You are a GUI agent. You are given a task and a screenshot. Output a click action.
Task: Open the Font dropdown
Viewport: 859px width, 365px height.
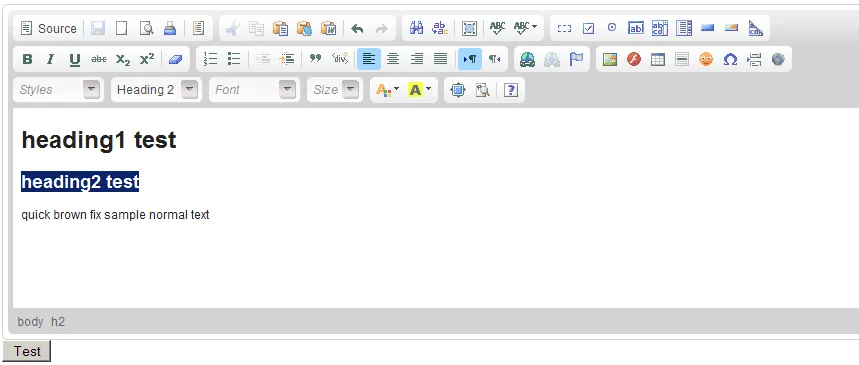click(255, 90)
